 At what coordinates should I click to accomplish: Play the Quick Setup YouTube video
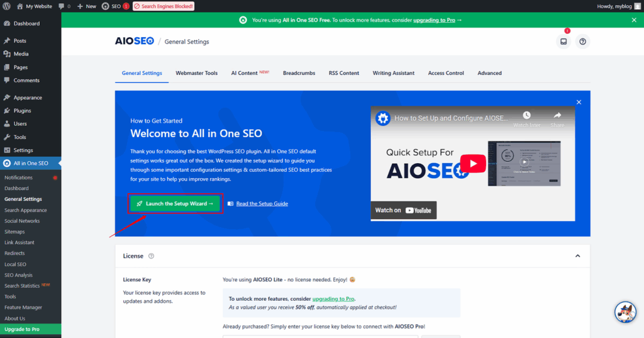(x=472, y=164)
